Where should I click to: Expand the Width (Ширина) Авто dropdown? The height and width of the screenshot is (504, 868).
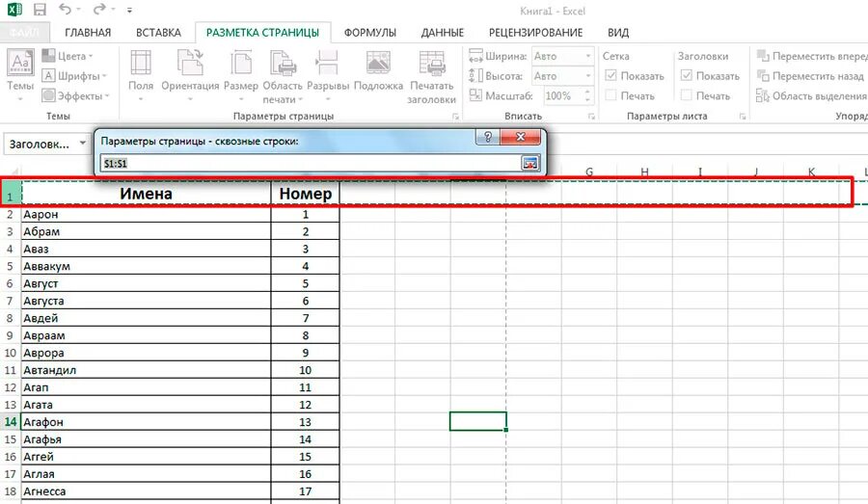pyautogui.click(x=588, y=56)
